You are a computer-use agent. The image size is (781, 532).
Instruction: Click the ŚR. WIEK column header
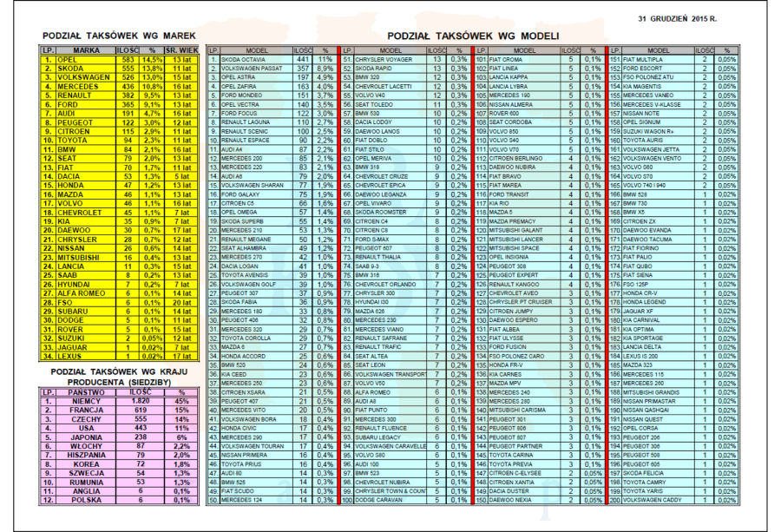(181, 49)
